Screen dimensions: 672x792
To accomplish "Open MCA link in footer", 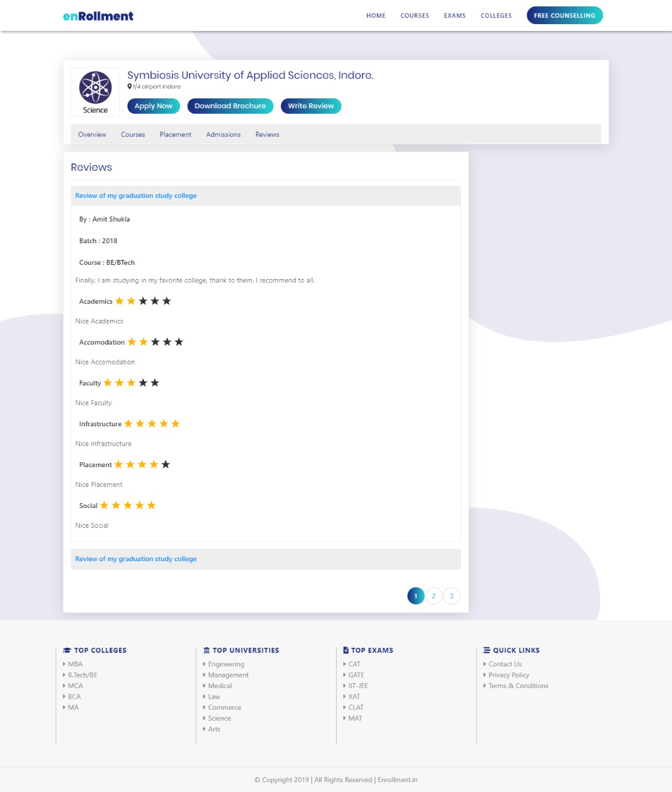I will click(75, 686).
